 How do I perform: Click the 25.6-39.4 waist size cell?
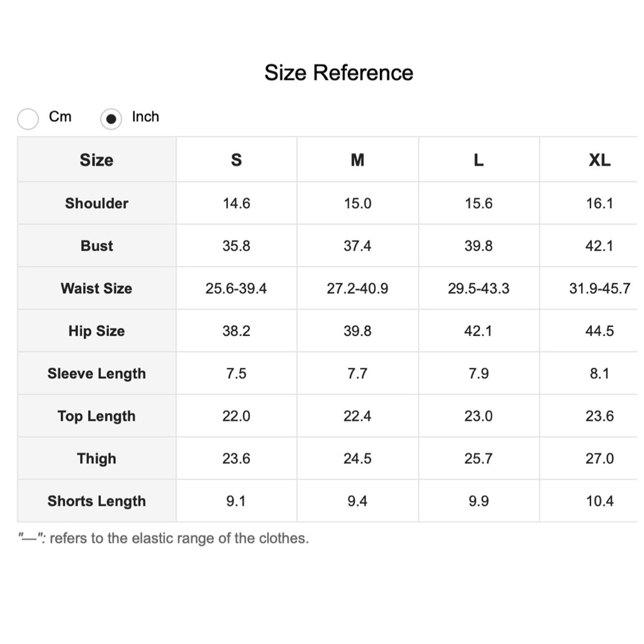pos(236,289)
